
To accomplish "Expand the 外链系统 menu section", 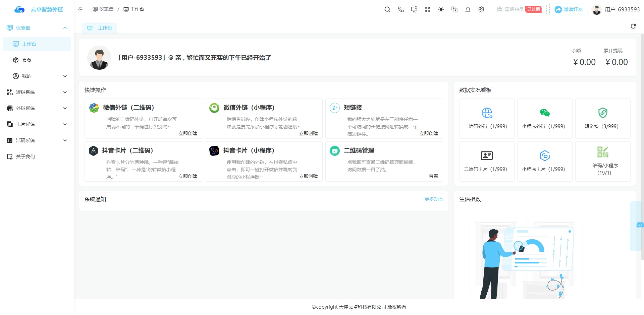I will tap(37, 108).
